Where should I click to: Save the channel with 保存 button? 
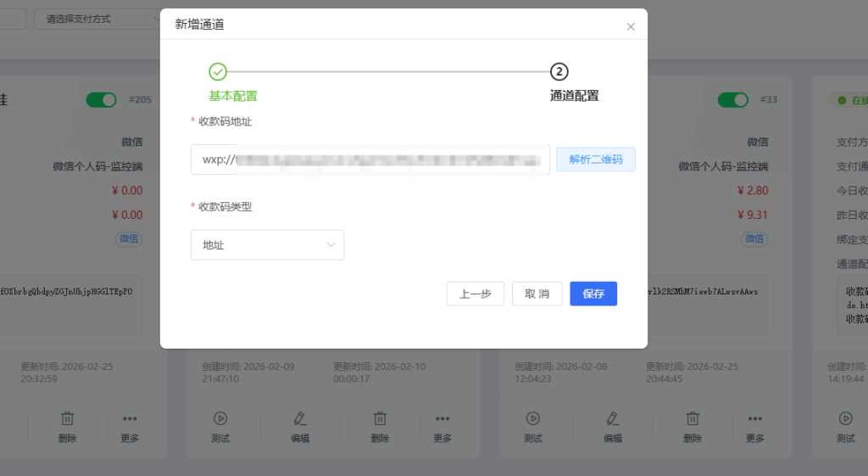pos(593,294)
